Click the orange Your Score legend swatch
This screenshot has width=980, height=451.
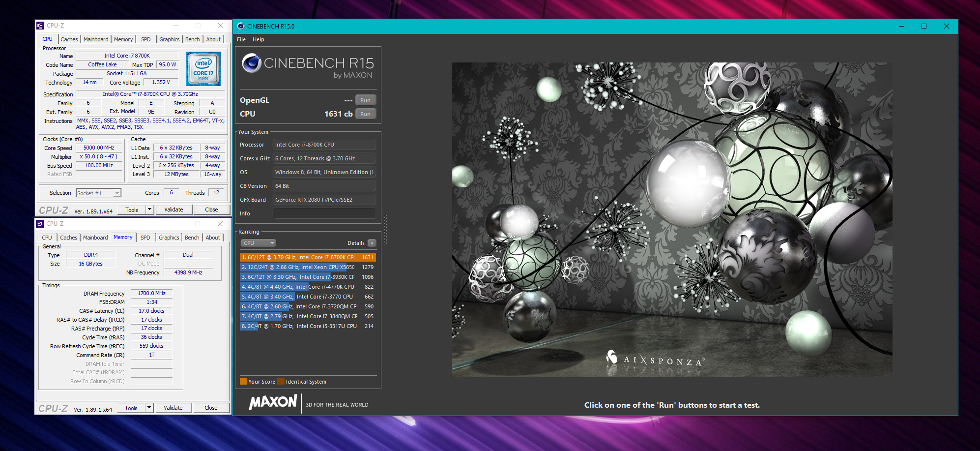243,382
